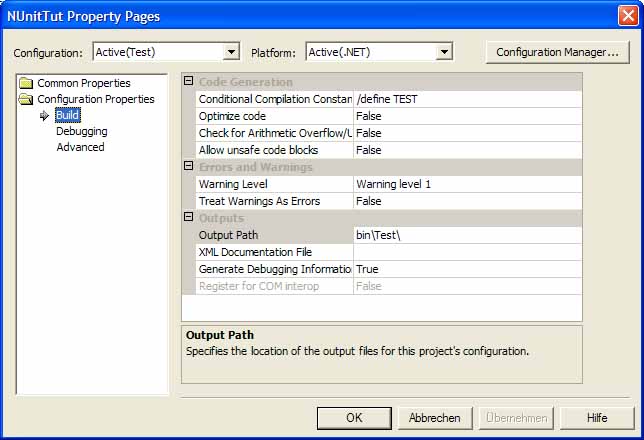Viewport: 644px width, 440px height.
Task: Click the empty XML Documentation File value field
Action: pyautogui.click(x=467, y=252)
